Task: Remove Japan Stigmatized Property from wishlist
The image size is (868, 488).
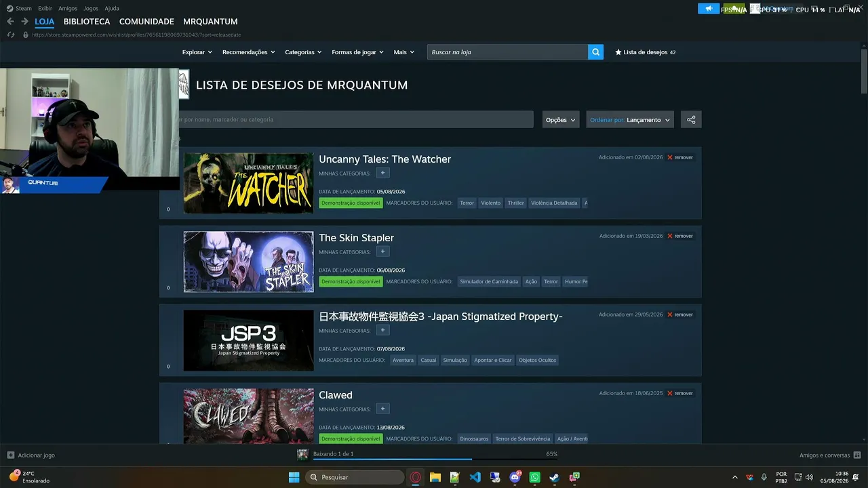Action: [x=680, y=314]
